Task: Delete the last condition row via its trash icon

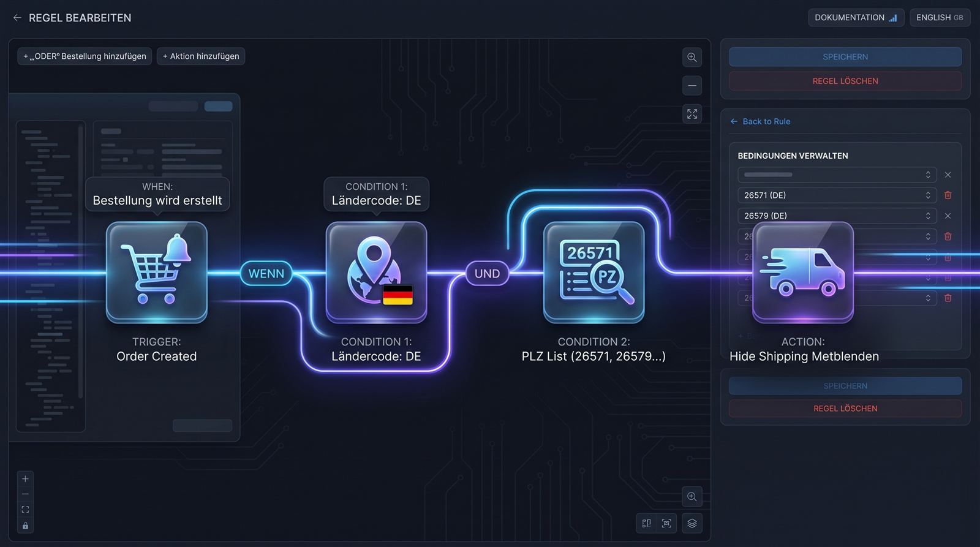Action: (948, 298)
